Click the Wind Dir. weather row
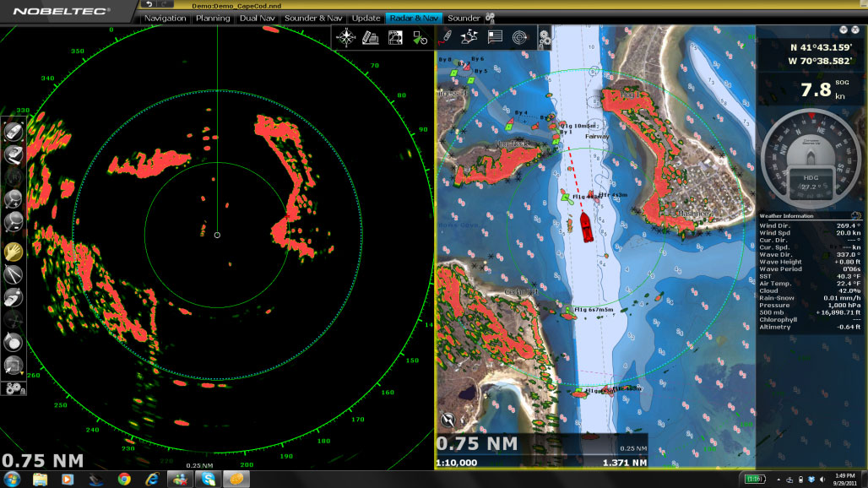 click(811, 225)
